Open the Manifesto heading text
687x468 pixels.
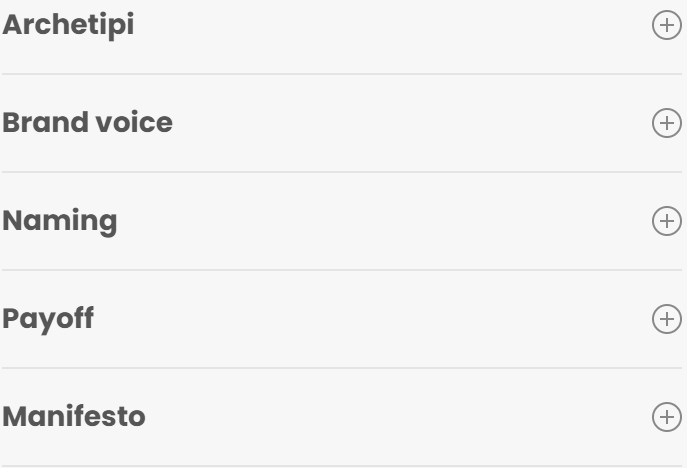click(x=73, y=416)
